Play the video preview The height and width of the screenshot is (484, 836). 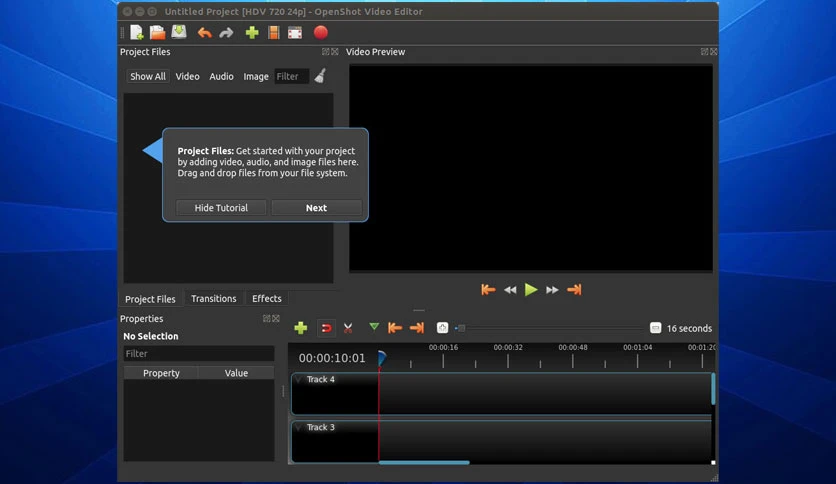(531, 289)
